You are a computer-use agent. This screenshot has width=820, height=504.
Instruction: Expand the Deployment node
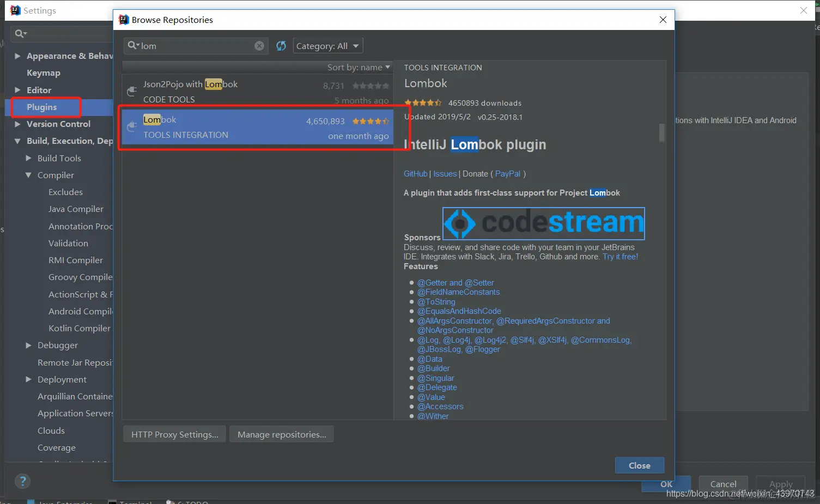click(x=28, y=379)
